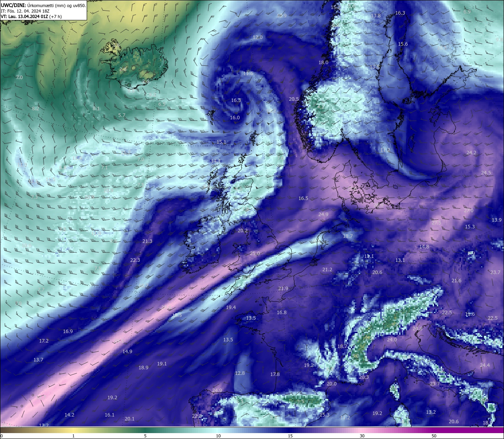Screen dimensions: 504x439
Task: Click the map value "15.6"
Action: tap(403, 44)
